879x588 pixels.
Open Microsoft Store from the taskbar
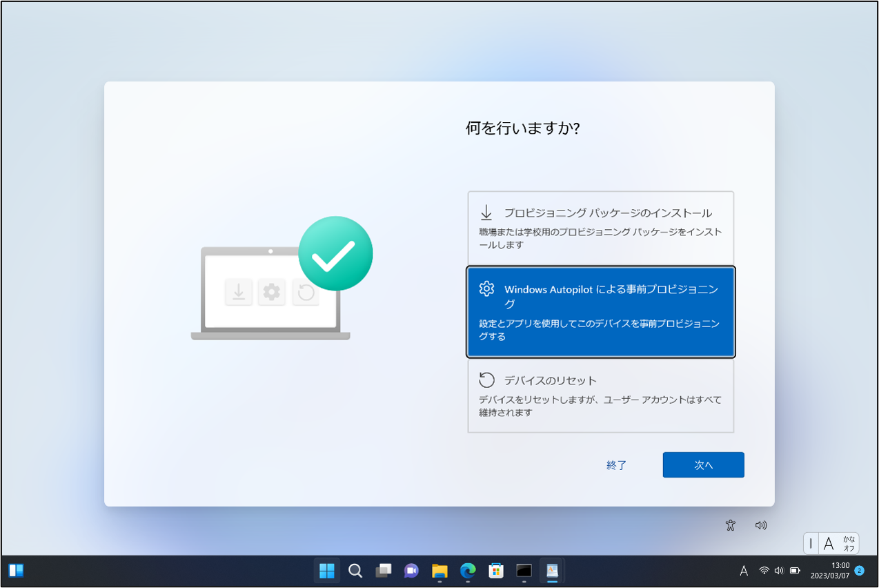pyautogui.click(x=496, y=571)
